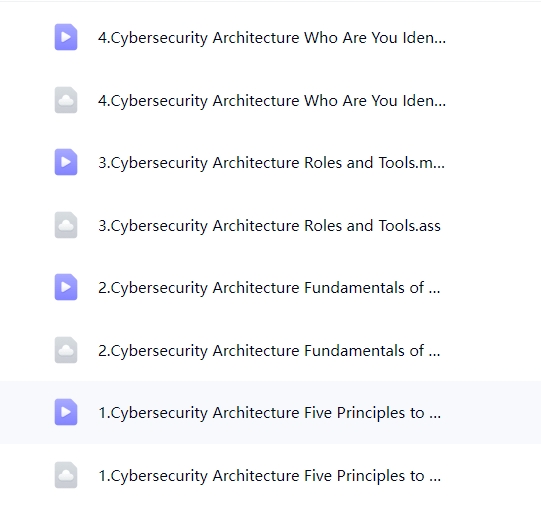Open bottom cloud file 1.Cybersecurity Architecture Five Principles name
Viewport: 541px width, 505px height.
[269, 476]
